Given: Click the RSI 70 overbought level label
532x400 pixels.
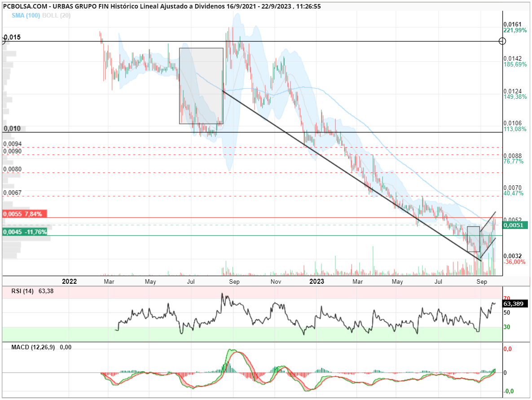Looking at the screenshot, I should (x=506, y=299).
